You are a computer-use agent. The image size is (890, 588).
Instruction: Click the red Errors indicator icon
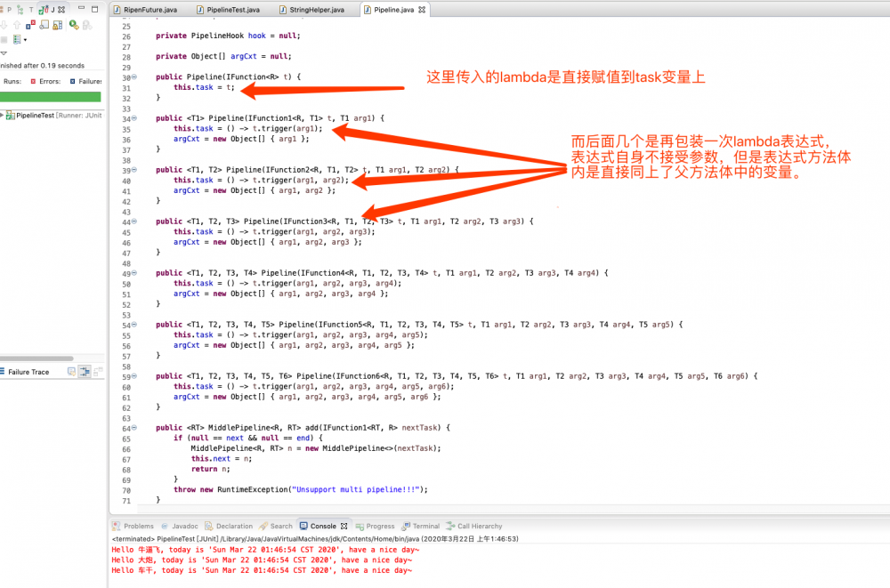34,81
